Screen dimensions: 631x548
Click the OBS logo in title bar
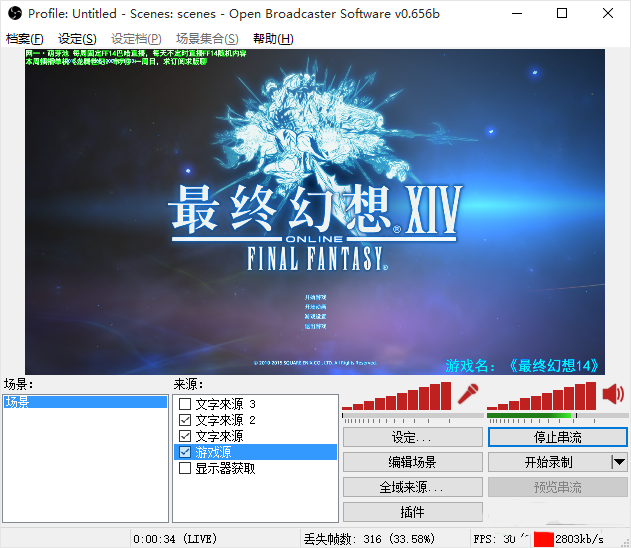pyautogui.click(x=15, y=13)
